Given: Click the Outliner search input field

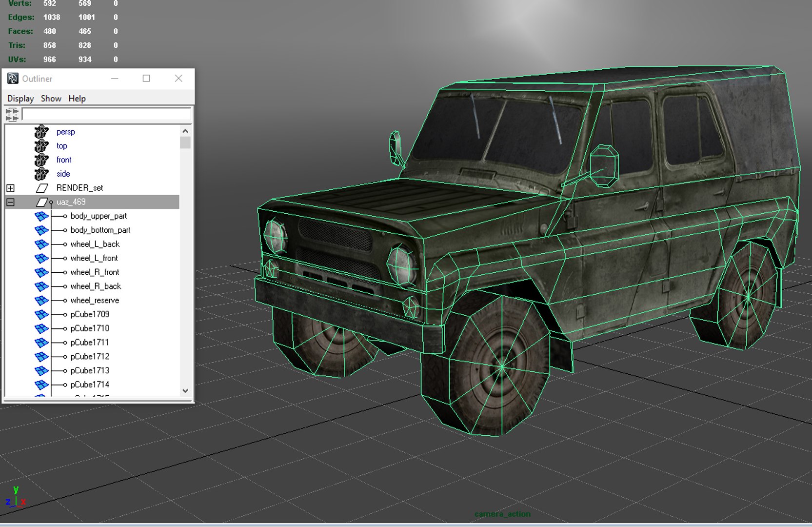Looking at the screenshot, I should [106, 114].
